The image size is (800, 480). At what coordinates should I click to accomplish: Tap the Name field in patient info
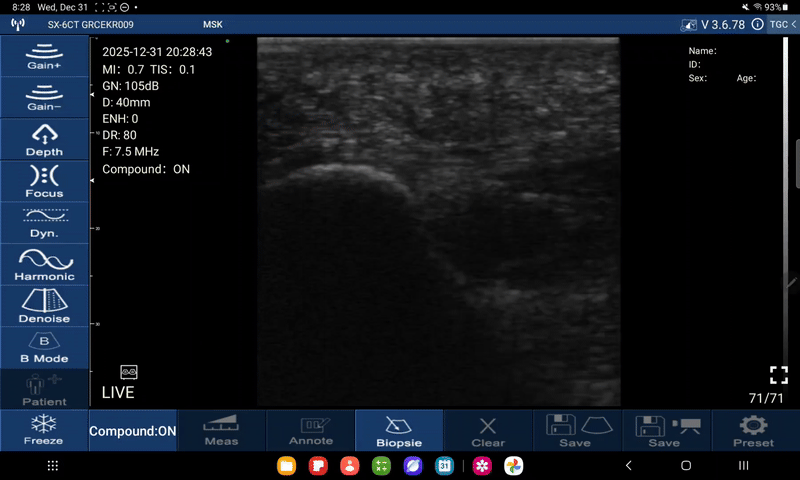[703, 51]
